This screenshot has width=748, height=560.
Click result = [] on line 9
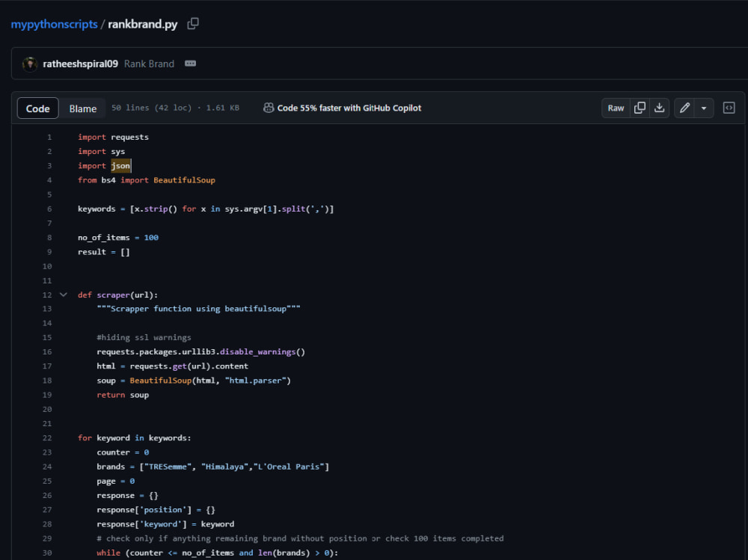103,252
